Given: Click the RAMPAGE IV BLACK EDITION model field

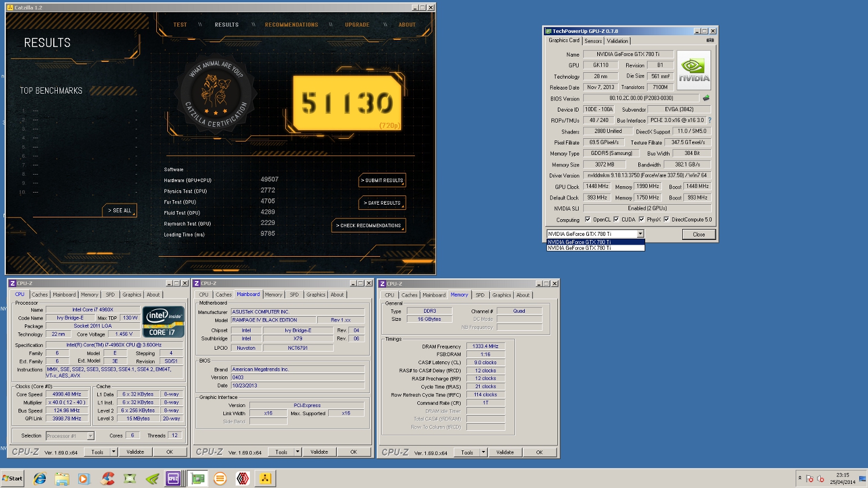Looking at the screenshot, I should [273, 320].
